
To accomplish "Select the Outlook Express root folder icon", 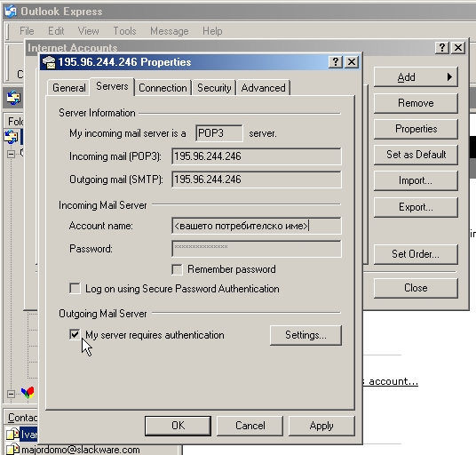I will click(11, 137).
